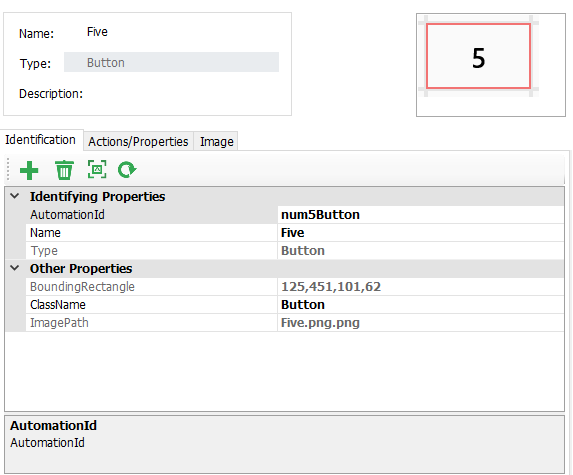Collapse the Other Properties section
Screen dimensions: 573x475
click(15, 268)
